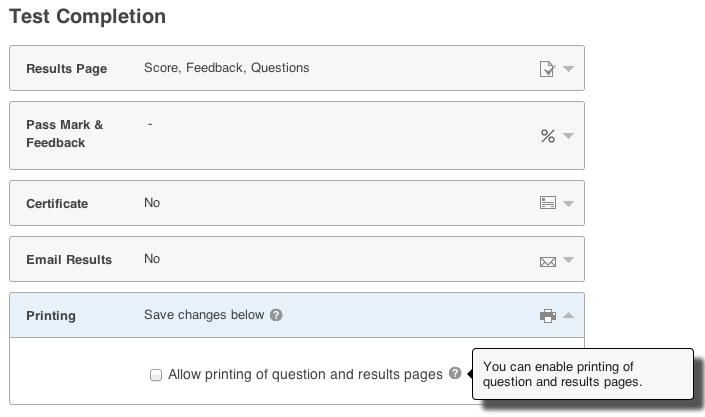The height and width of the screenshot is (417, 705).
Task: Click the Email Results envelope icon
Action: coord(547,262)
